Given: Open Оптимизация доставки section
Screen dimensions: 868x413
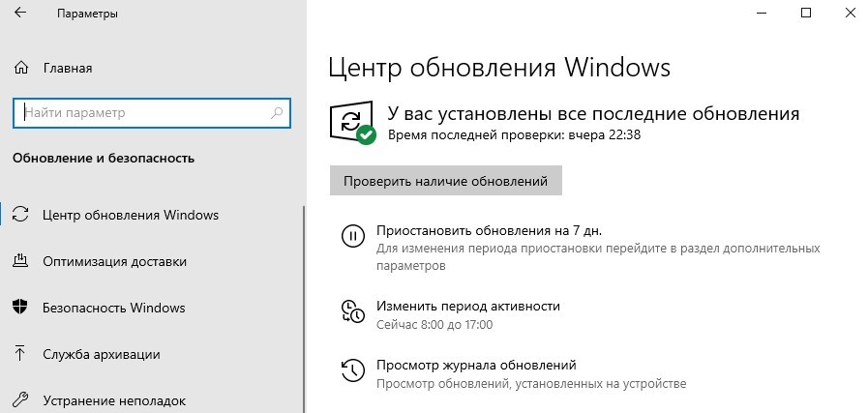Looking at the screenshot, I should [x=114, y=261].
